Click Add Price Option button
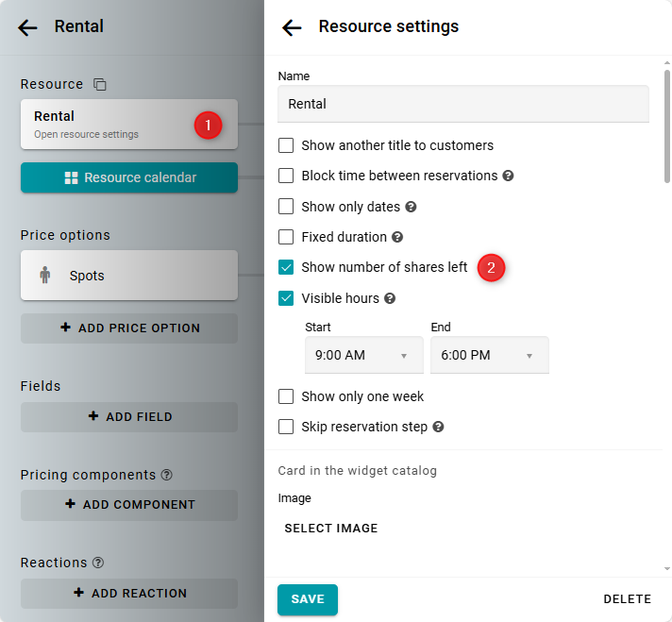 click(129, 328)
